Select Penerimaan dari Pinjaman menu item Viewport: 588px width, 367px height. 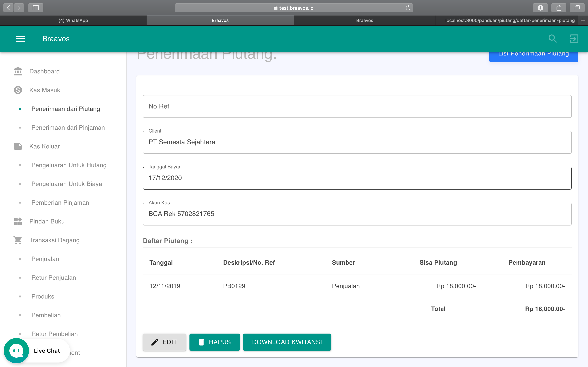click(x=68, y=128)
